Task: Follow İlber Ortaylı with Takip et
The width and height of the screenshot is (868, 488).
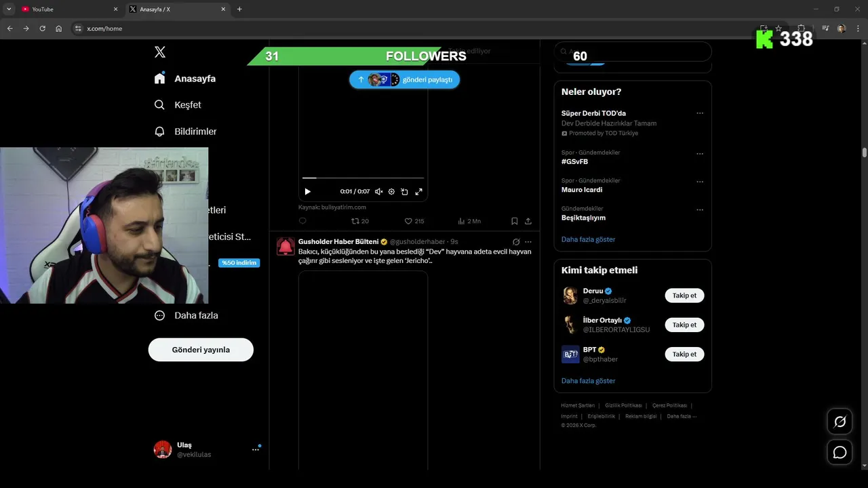Action: click(x=684, y=325)
